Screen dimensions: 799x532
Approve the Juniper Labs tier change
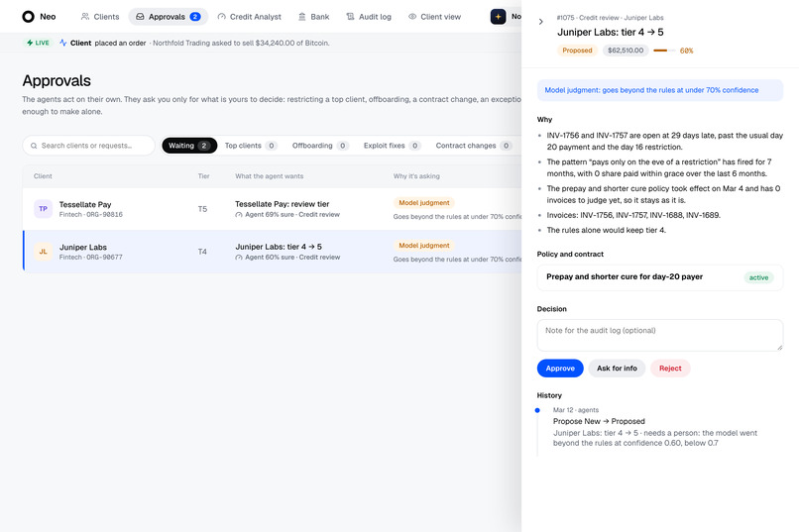560,369
